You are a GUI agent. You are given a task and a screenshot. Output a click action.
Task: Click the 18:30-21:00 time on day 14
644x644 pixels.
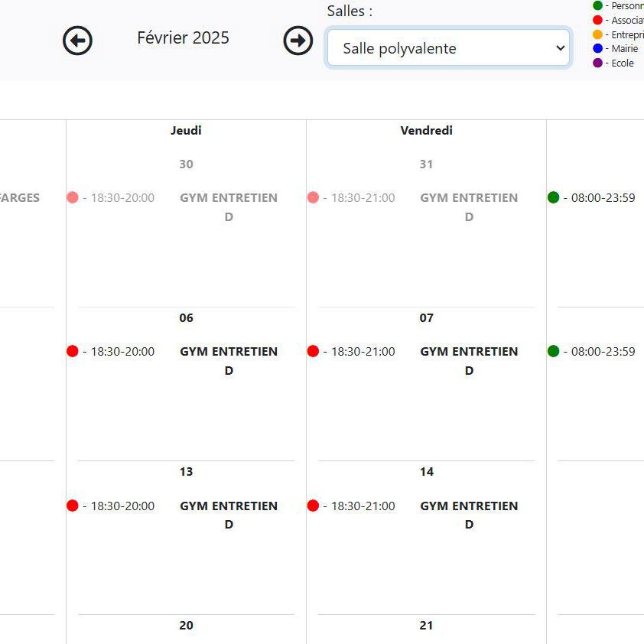click(x=363, y=506)
